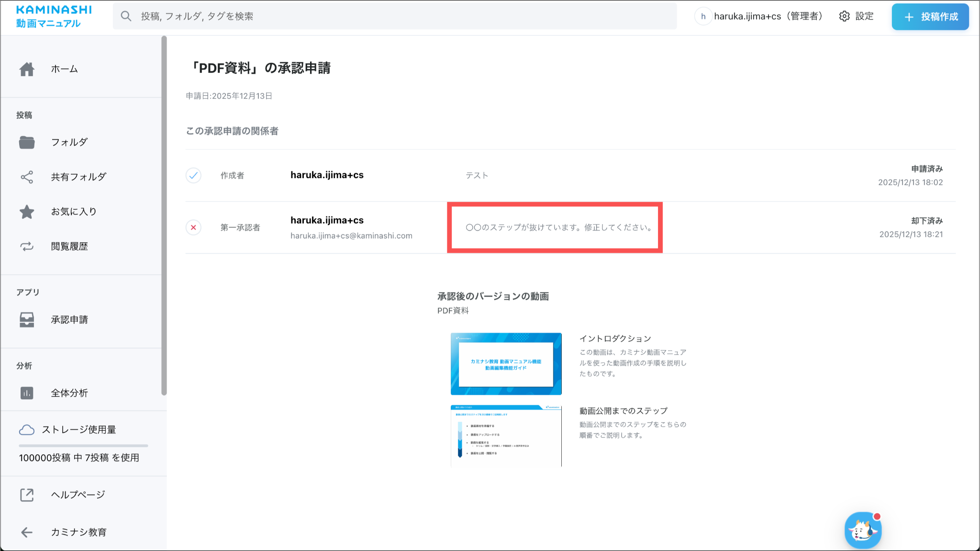
Task: Select ストレージ使用量 in sidebar
Action: click(x=79, y=430)
